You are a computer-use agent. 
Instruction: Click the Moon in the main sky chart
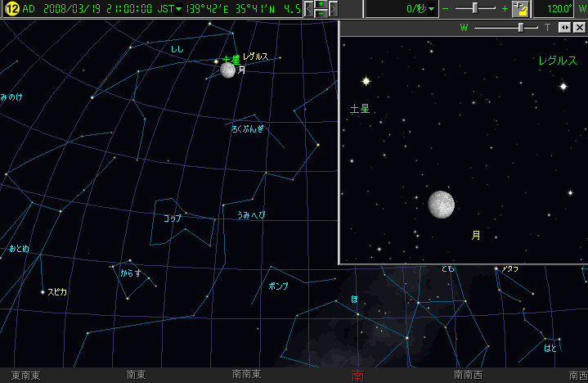click(x=228, y=70)
